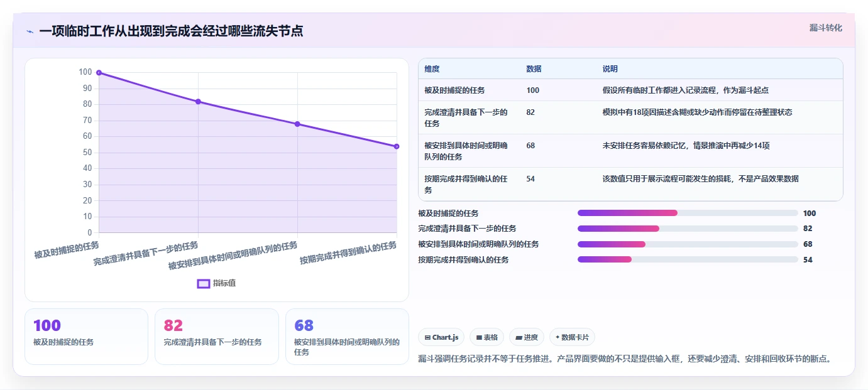Click the page title 一项临时工作从出现到完成
Viewport: 868px width, 390px height.
(x=171, y=31)
